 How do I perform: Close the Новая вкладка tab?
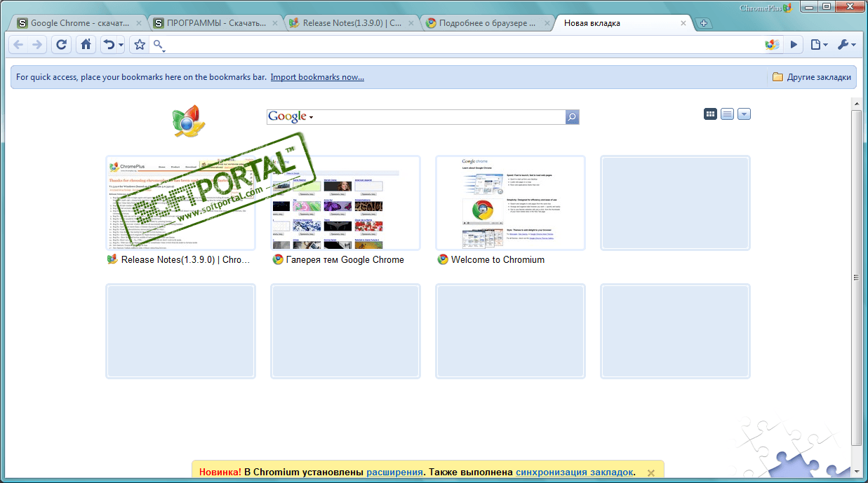tap(683, 23)
